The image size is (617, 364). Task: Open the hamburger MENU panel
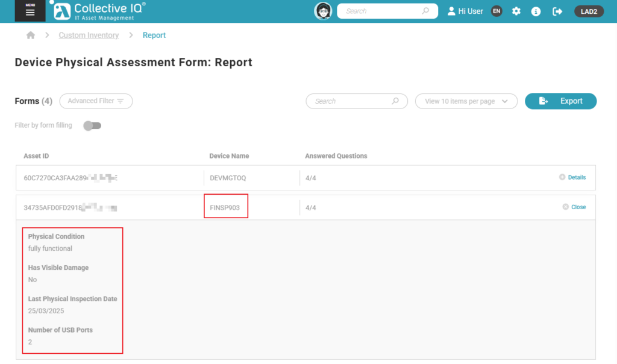tap(30, 10)
